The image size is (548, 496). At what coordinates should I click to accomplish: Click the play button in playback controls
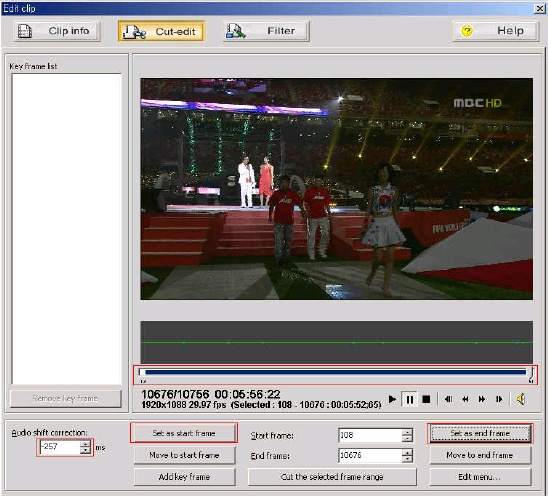point(392,399)
